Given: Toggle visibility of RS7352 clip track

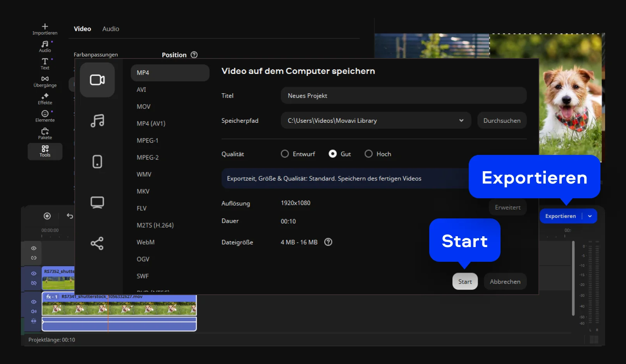Looking at the screenshot, I should coord(34,273).
